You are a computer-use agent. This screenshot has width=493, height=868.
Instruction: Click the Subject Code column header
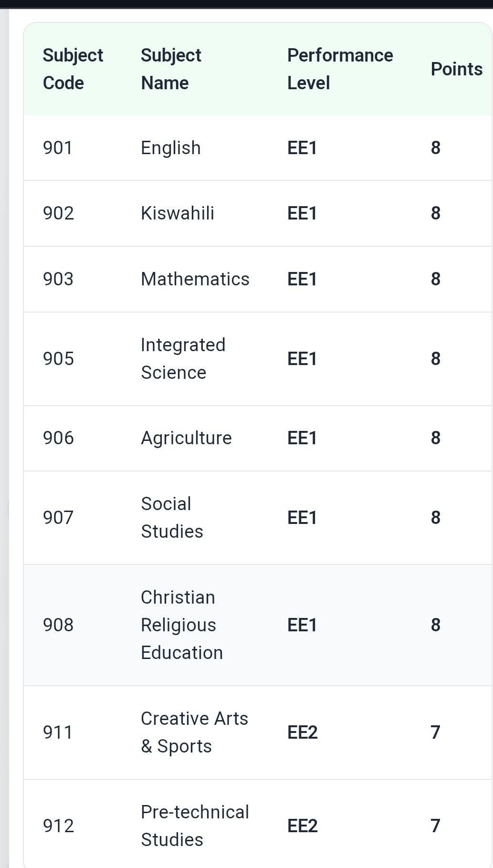(73, 69)
